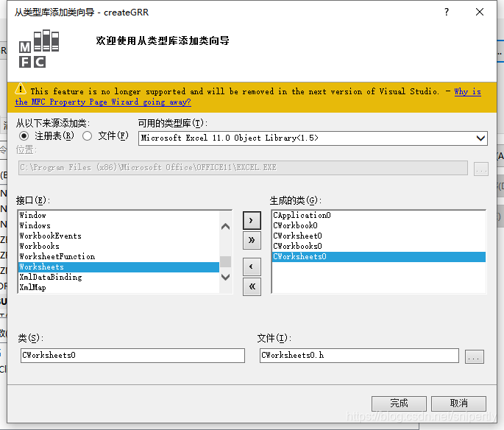Click the 取消 button
Image resolution: width=504 pixels, height=430 pixels.
point(458,403)
